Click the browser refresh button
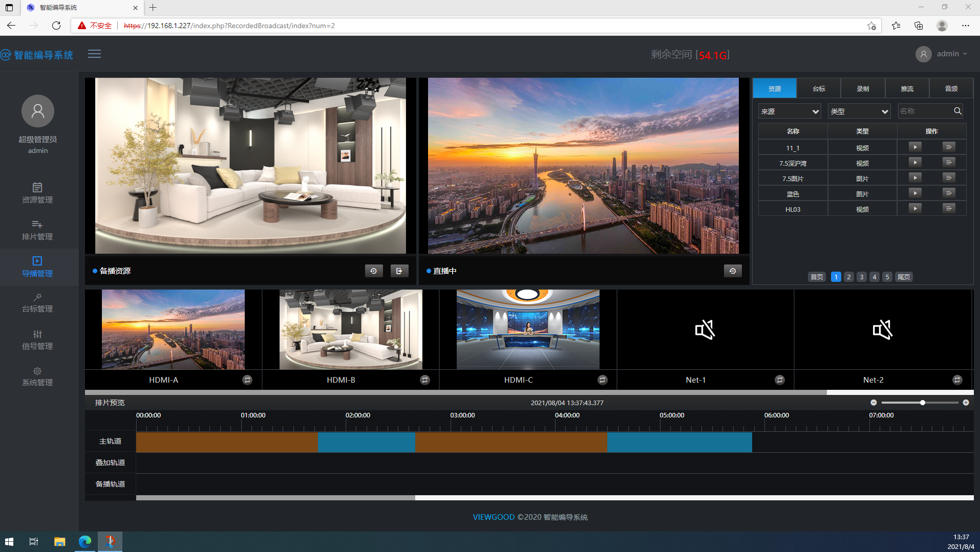The image size is (980, 552). coord(56,26)
